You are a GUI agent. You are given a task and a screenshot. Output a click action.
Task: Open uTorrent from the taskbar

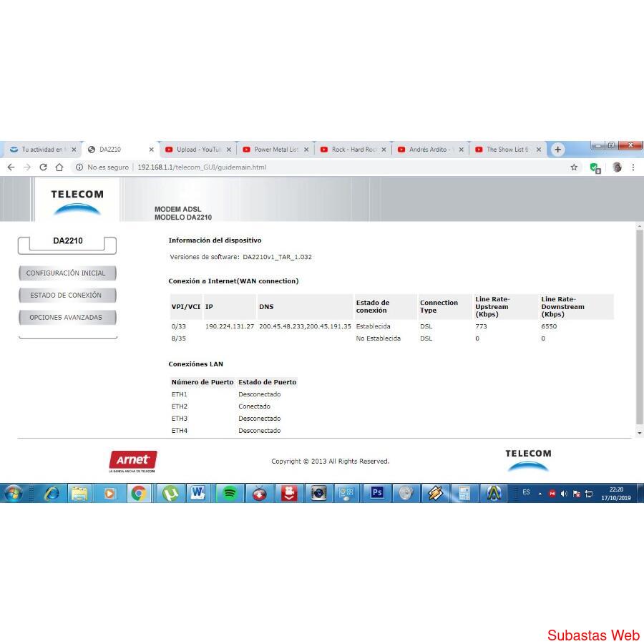[170, 493]
